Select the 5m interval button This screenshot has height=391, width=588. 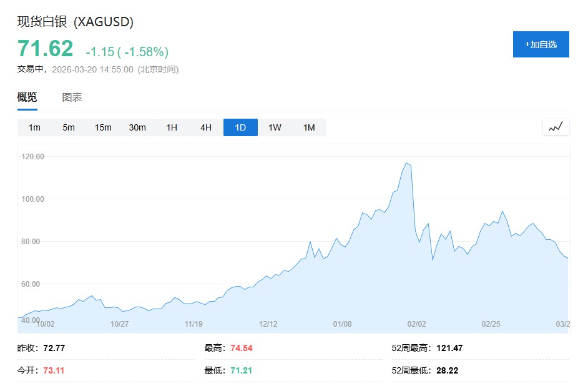click(69, 127)
